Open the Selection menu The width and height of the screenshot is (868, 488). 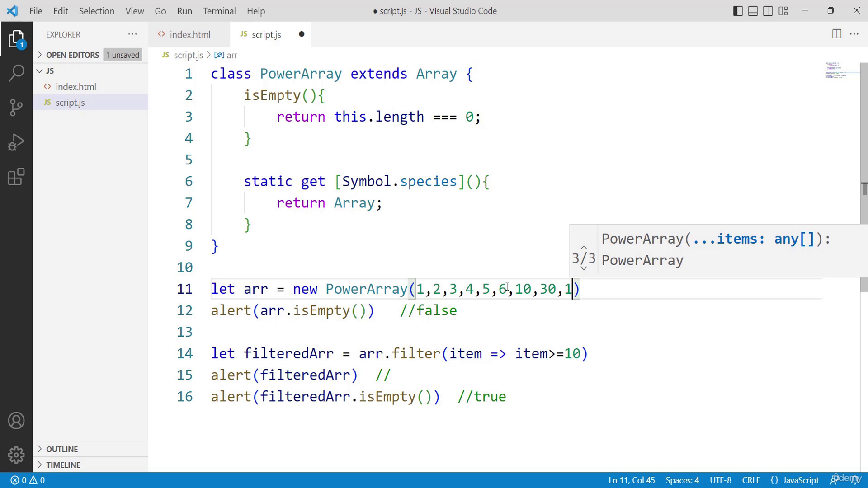[x=96, y=11]
